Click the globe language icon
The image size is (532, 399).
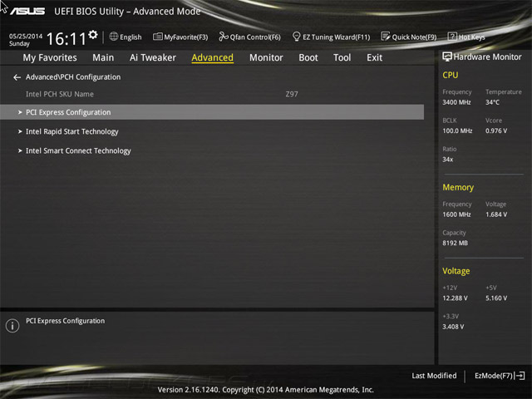tap(114, 37)
